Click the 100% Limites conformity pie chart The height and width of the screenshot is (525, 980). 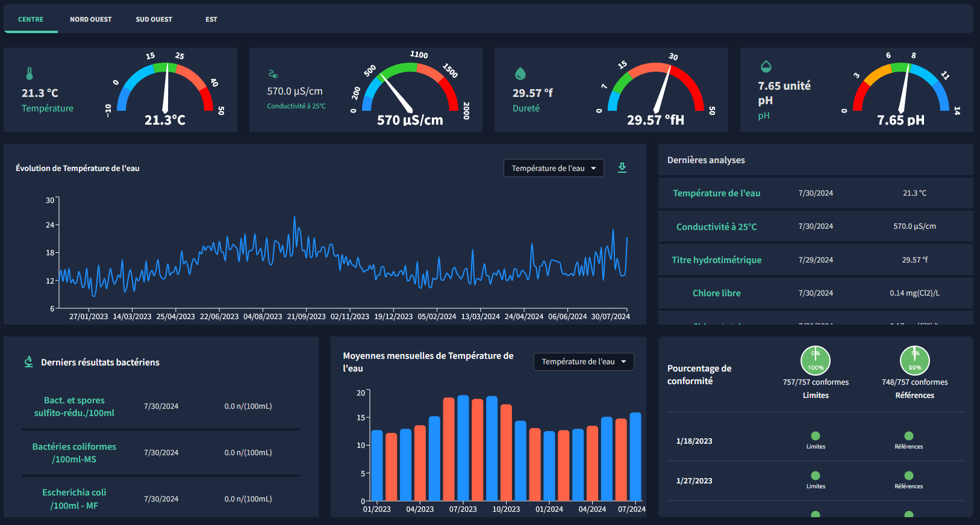coord(816,361)
